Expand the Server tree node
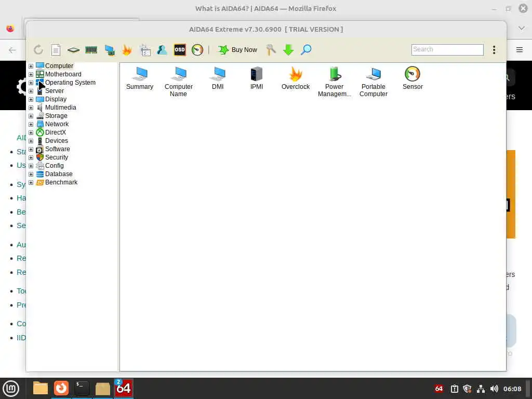 [31, 91]
